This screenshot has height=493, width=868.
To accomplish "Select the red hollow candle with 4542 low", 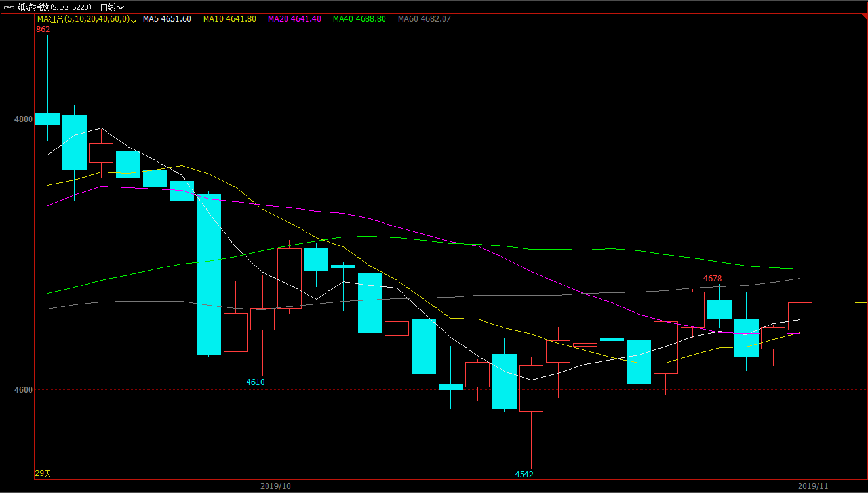I will 531,388.
